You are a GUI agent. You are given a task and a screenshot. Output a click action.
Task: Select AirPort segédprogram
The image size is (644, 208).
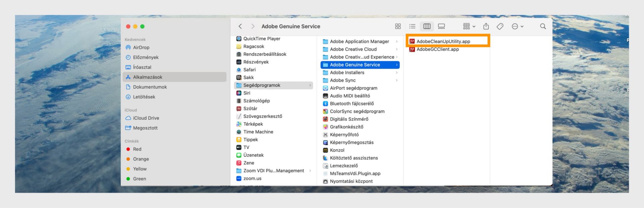pos(360,88)
